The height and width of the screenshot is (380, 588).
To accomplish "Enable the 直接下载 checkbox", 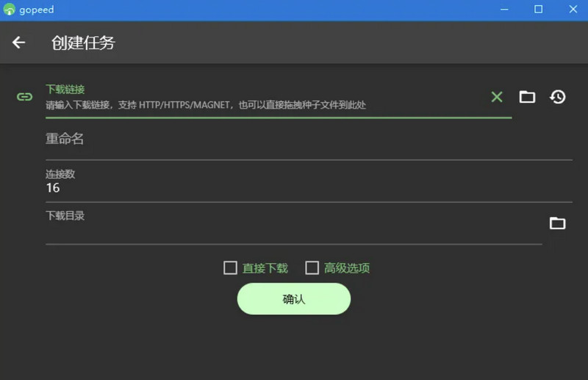I will [230, 268].
